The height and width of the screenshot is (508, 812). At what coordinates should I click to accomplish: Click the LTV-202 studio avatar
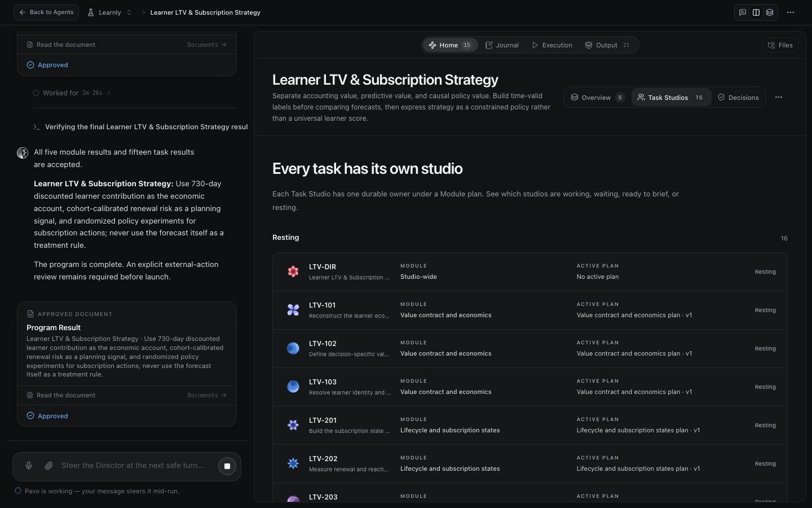point(293,463)
